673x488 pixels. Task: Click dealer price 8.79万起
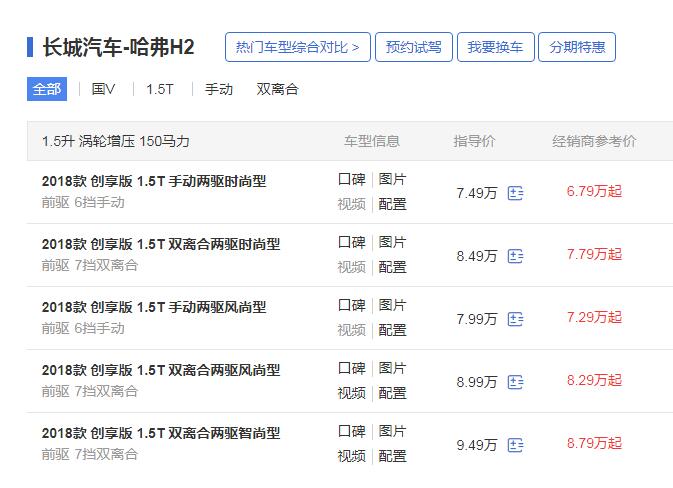594,443
